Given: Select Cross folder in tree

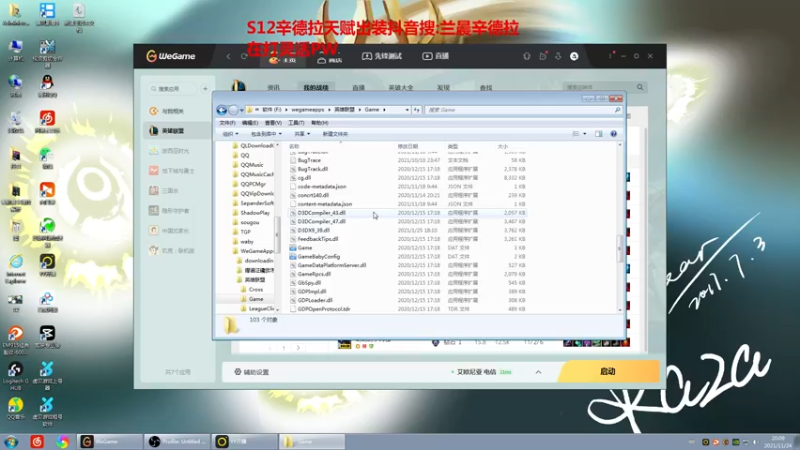Looking at the screenshot, I should 256,289.
